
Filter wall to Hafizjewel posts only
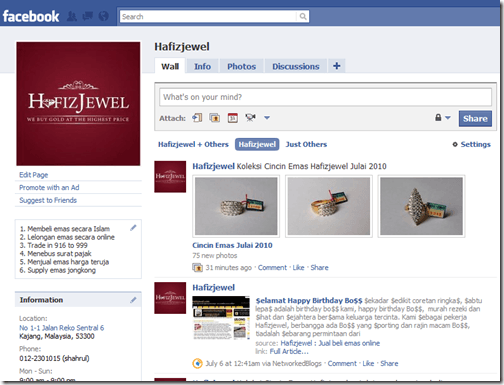257,144
